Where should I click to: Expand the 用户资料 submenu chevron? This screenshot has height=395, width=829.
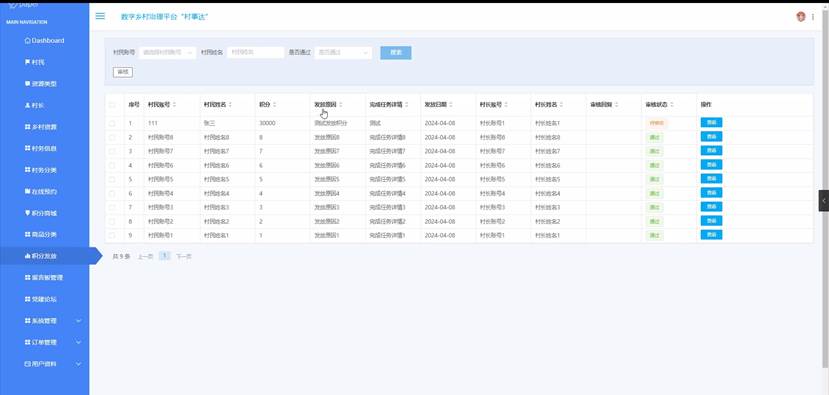pos(79,364)
